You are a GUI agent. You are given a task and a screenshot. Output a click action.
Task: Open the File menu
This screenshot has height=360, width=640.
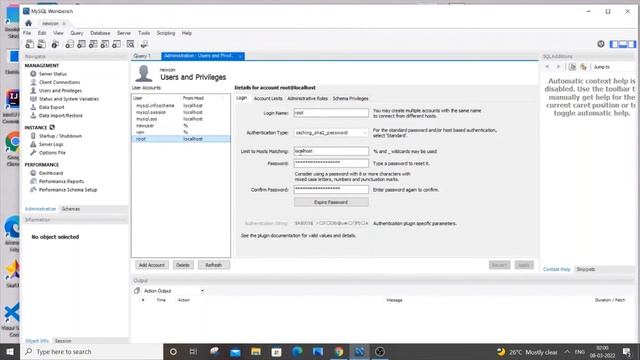tap(27, 33)
